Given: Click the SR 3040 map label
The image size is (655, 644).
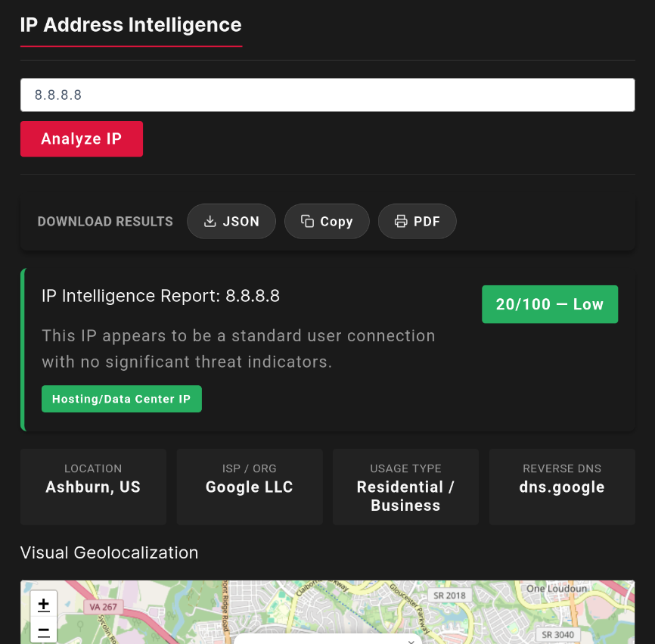Looking at the screenshot, I should click(557, 634).
